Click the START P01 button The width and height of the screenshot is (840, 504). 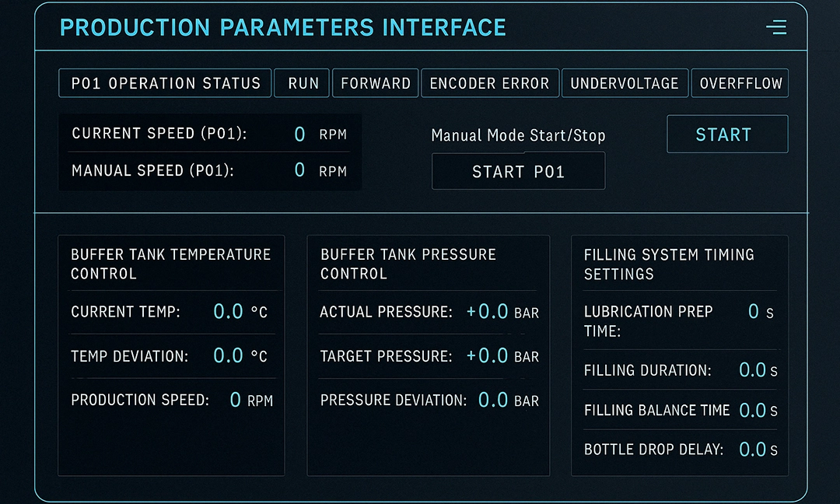pyautogui.click(x=518, y=172)
